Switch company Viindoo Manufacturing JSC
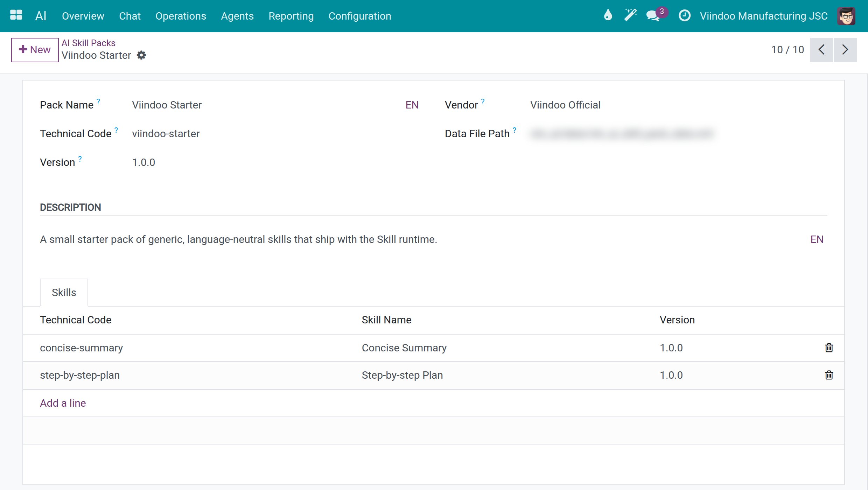 tap(764, 16)
